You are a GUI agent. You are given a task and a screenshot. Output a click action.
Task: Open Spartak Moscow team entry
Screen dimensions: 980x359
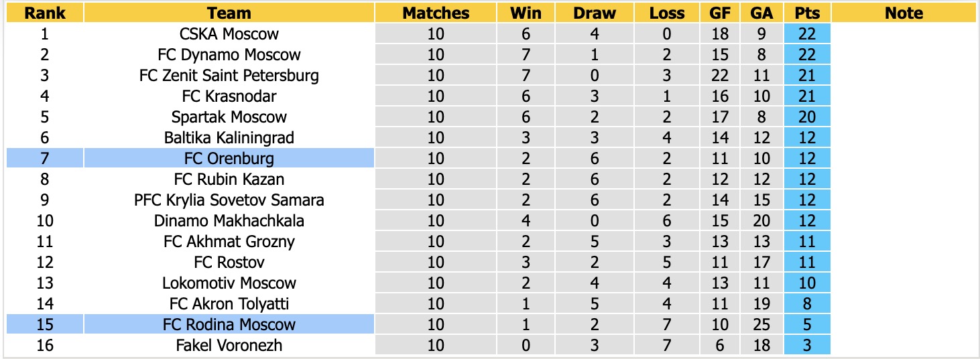[229, 117]
